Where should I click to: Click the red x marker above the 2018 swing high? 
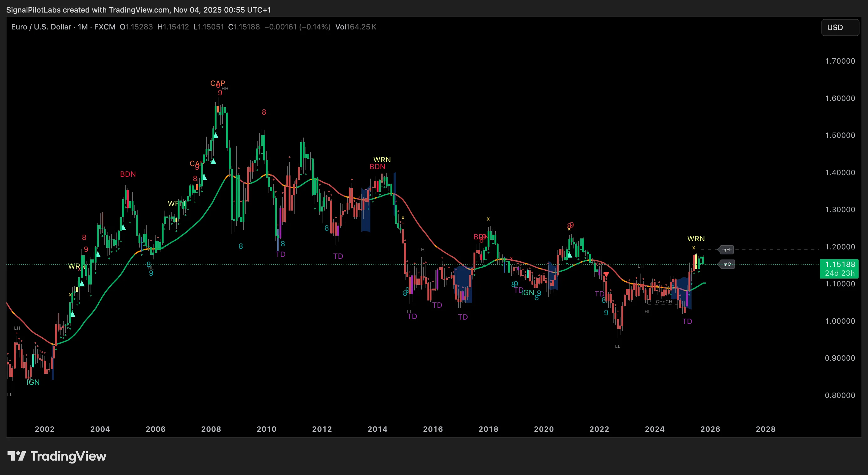click(x=488, y=218)
